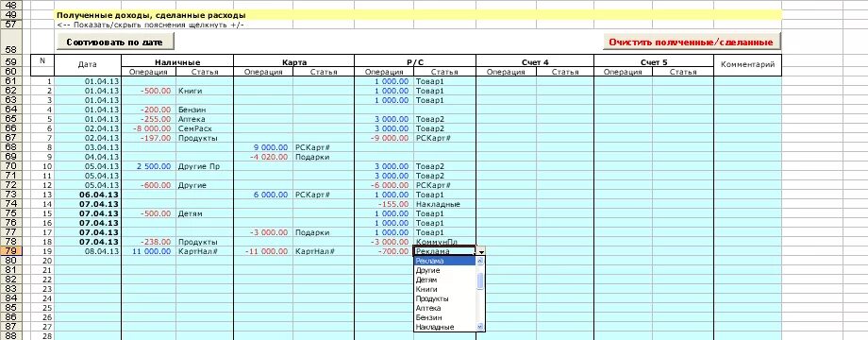Select the -500.00 cell for Книги

pyautogui.click(x=148, y=91)
